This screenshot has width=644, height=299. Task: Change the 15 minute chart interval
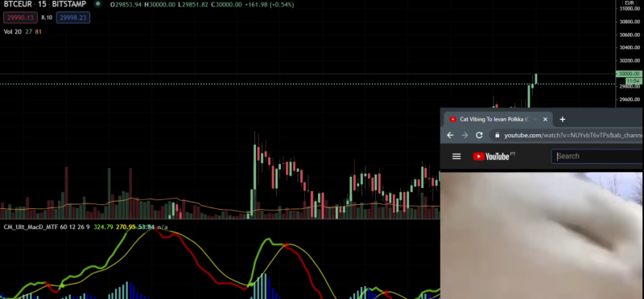pyautogui.click(x=42, y=4)
